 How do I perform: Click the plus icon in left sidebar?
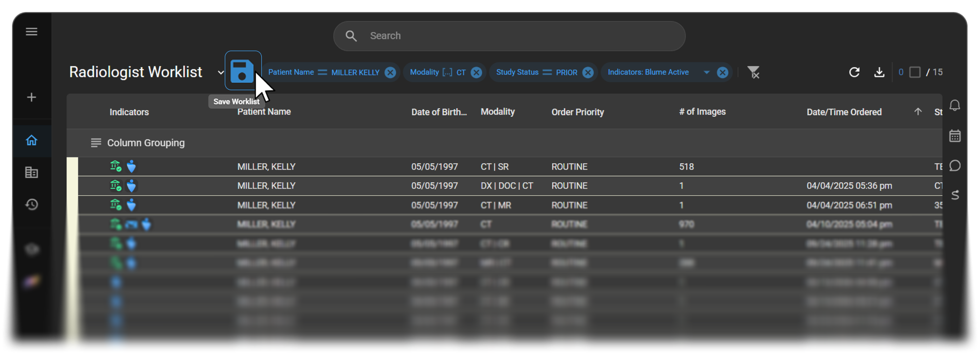click(x=32, y=97)
